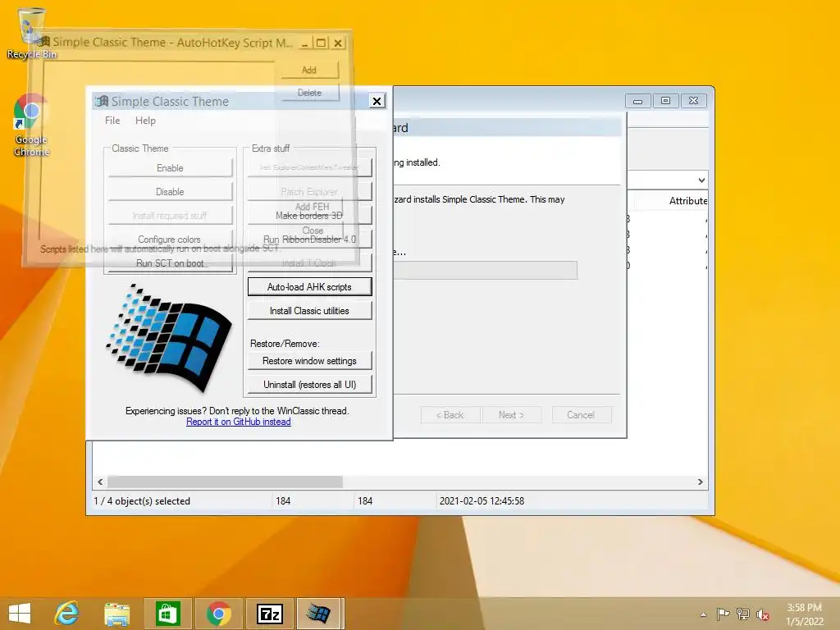The width and height of the screenshot is (840, 630).
Task: Click Next in the installer wizard
Action: (512, 414)
